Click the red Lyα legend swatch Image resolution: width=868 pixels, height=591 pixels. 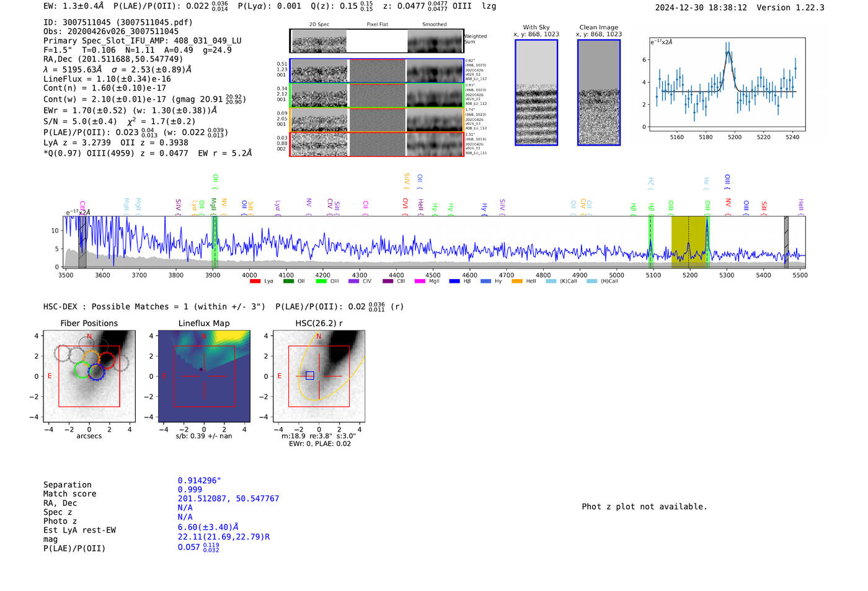[x=255, y=282]
